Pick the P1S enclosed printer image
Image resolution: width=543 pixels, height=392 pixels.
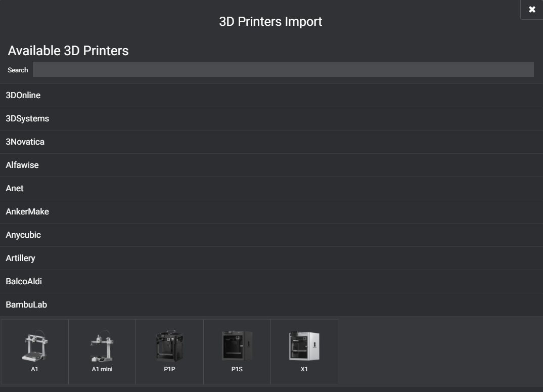(x=237, y=344)
